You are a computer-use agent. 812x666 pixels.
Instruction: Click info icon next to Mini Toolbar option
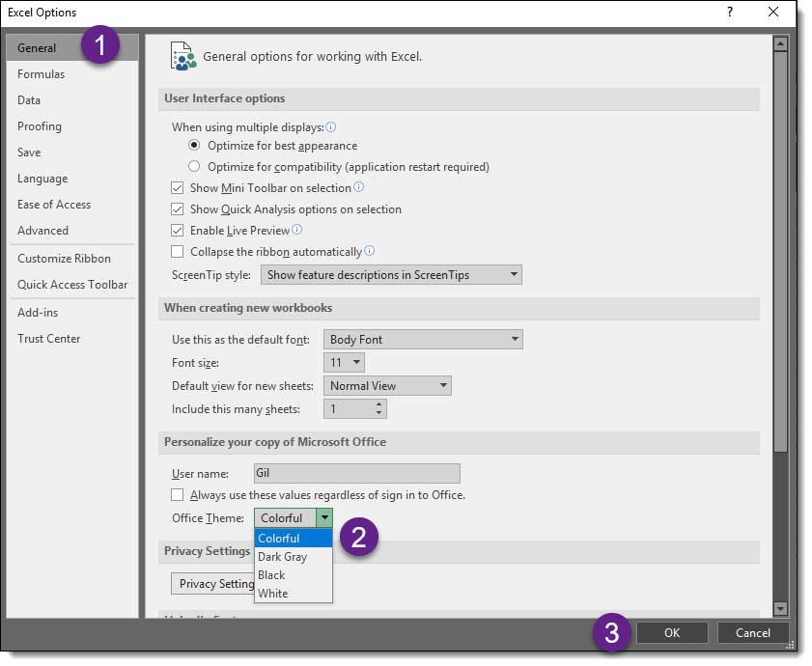click(x=358, y=187)
